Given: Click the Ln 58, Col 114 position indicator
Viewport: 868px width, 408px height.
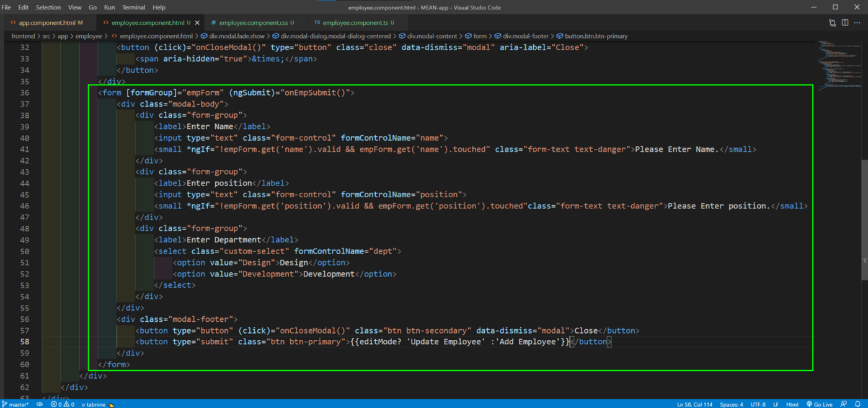Looking at the screenshot, I should click(x=694, y=404).
